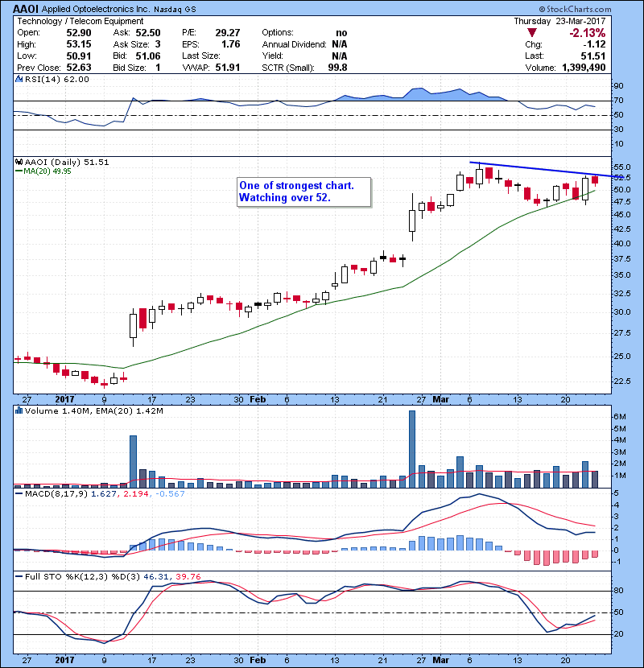This screenshot has width=644, height=668.
Task: Click the Volume 1.40M, EMA(20) 1.42M label
Action: click(x=93, y=410)
